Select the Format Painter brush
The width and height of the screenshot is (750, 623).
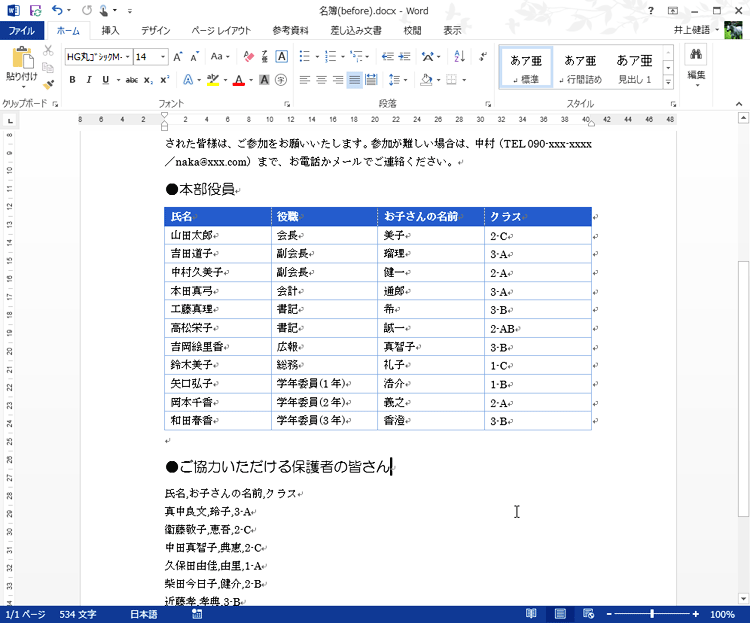click(x=48, y=84)
